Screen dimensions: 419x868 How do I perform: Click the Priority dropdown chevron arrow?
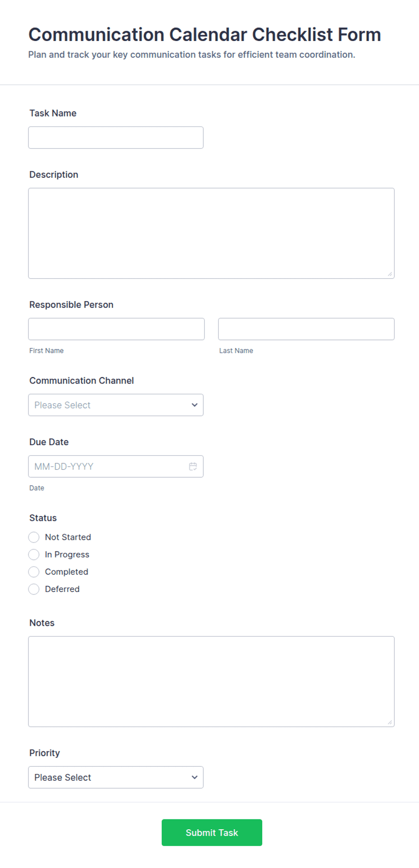pos(195,777)
